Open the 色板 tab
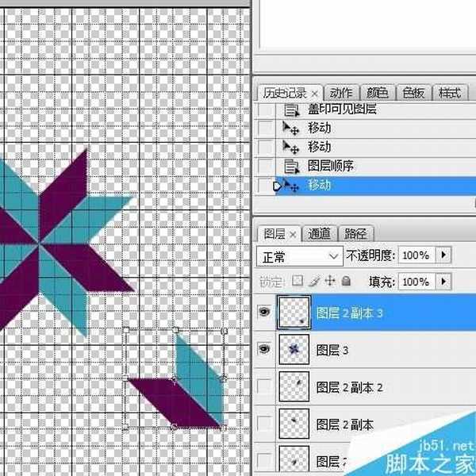Image resolution: width=476 pixels, height=476 pixels. pyautogui.click(x=413, y=93)
